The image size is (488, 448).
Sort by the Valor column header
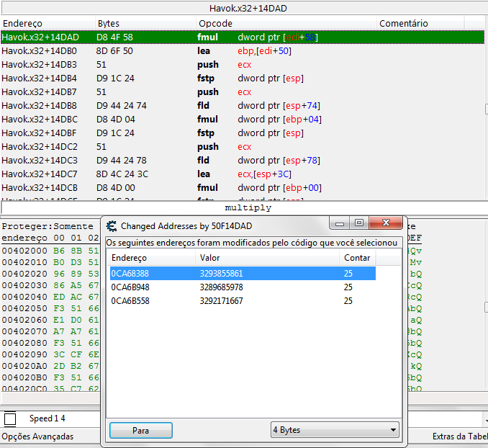click(x=266, y=258)
